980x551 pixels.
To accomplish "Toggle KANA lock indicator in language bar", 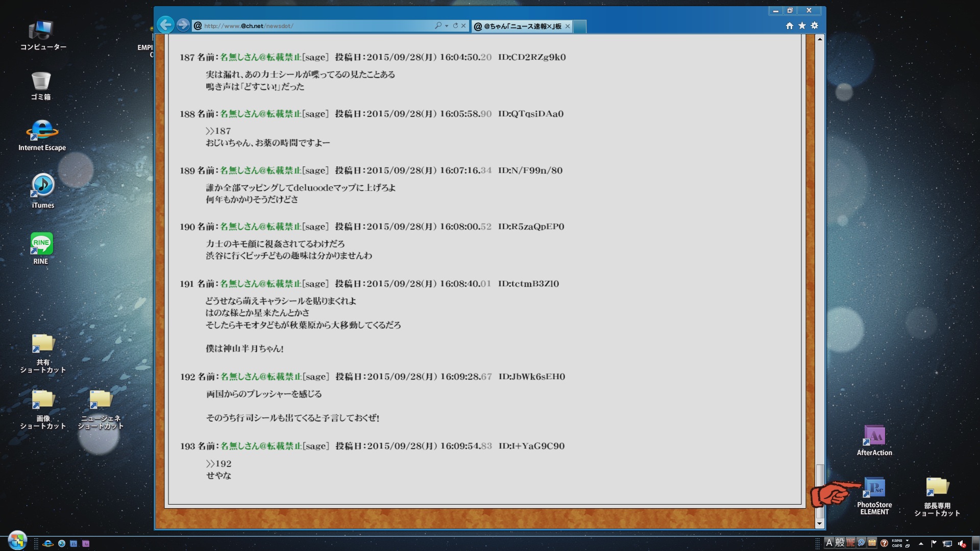I will [897, 540].
